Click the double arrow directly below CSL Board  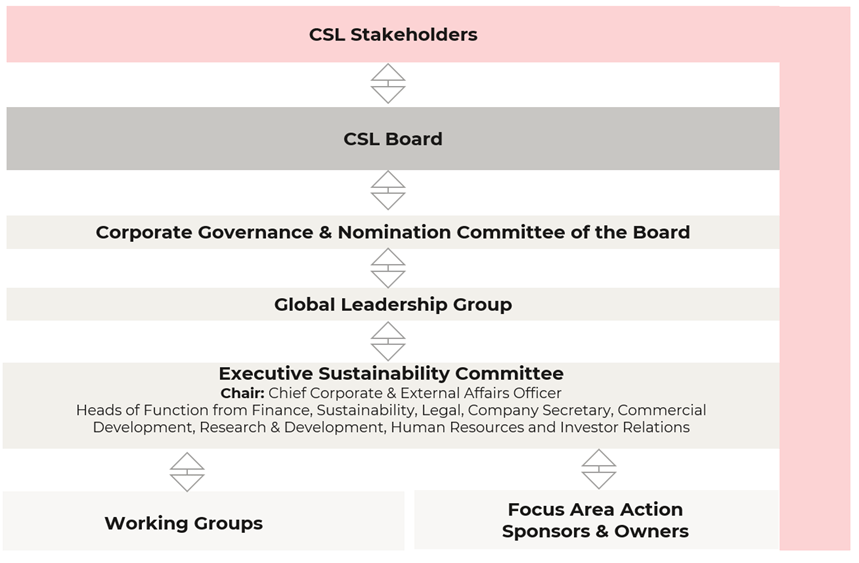point(388,190)
